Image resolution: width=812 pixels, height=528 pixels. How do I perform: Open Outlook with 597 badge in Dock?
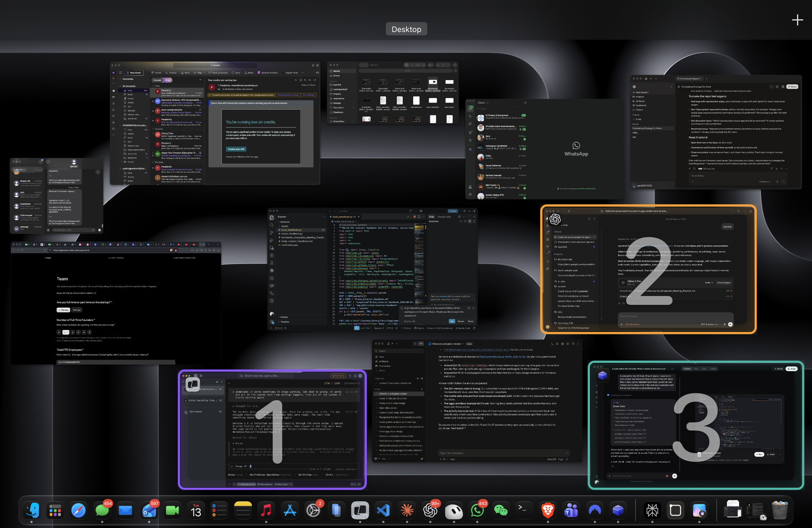[149, 510]
